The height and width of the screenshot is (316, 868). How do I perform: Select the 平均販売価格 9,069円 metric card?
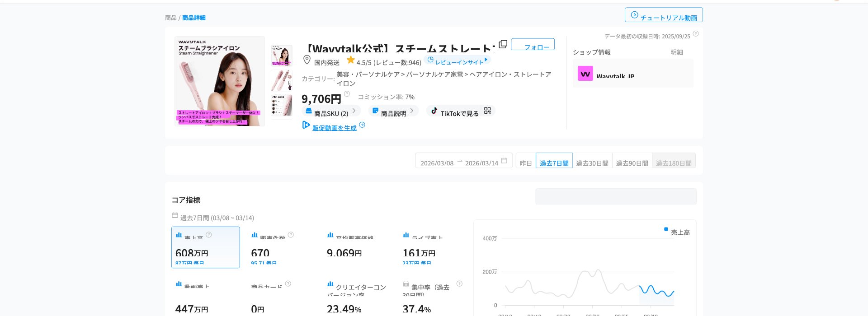coord(357,247)
